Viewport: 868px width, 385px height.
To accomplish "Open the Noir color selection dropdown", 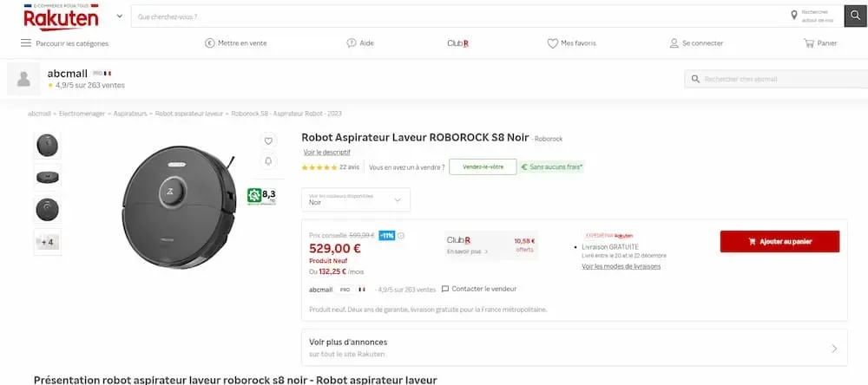I will click(356, 199).
